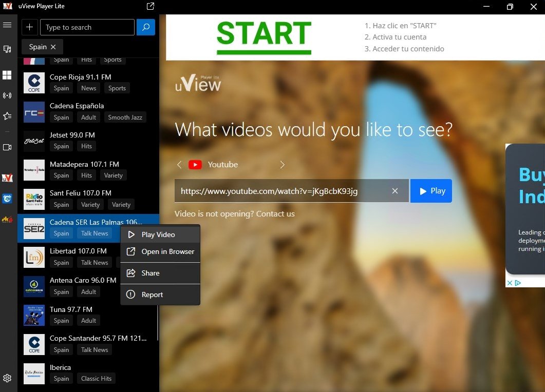545x392 pixels.
Task: Click the Tuna 97.7 FM thumbnail
Action: coord(34,315)
